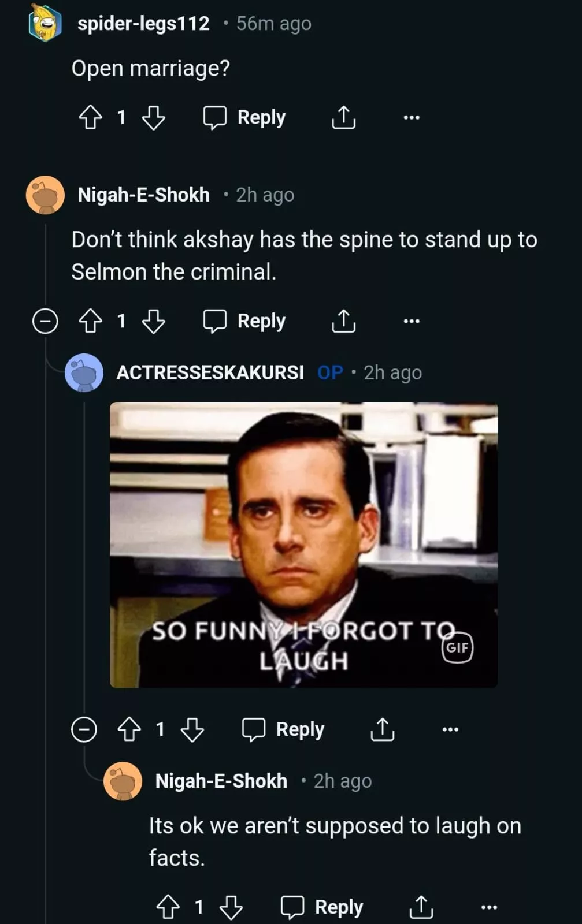Downvote ACTRESSESKAKURSI's GIF comment
The image size is (582, 924).
pos(192,729)
